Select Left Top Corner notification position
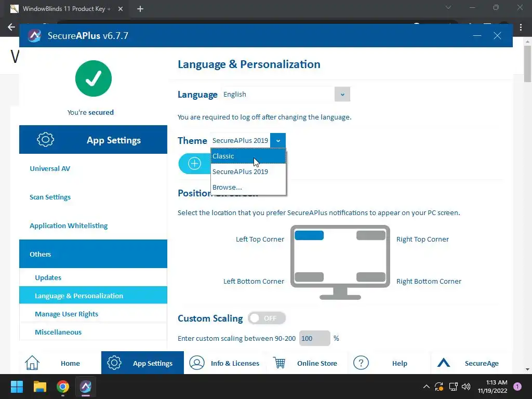 (x=309, y=235)
